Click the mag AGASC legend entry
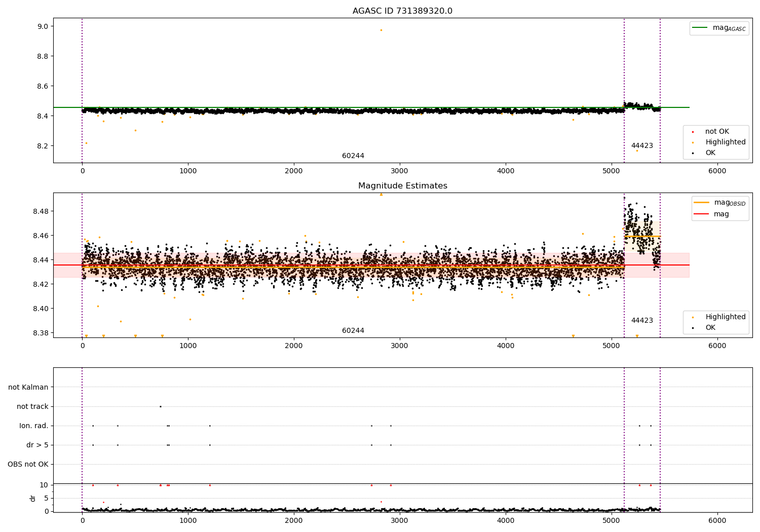The height and width of the screenshot is (532, 760). click(x=719, y=28)
